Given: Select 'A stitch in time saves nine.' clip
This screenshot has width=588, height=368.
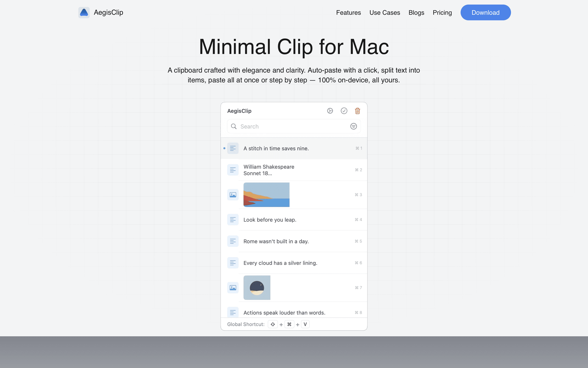Looking at the screenshot, I should point(294,148).
